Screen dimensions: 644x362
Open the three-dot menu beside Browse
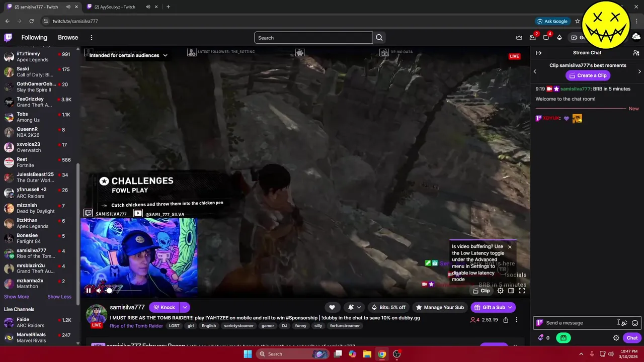click(x=91, y=38)
